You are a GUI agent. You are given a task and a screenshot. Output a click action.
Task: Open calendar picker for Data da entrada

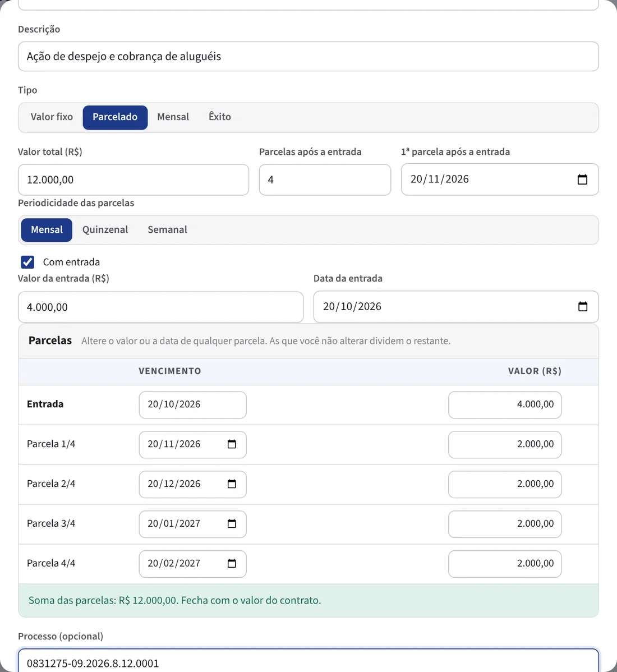tap(583, 306)
